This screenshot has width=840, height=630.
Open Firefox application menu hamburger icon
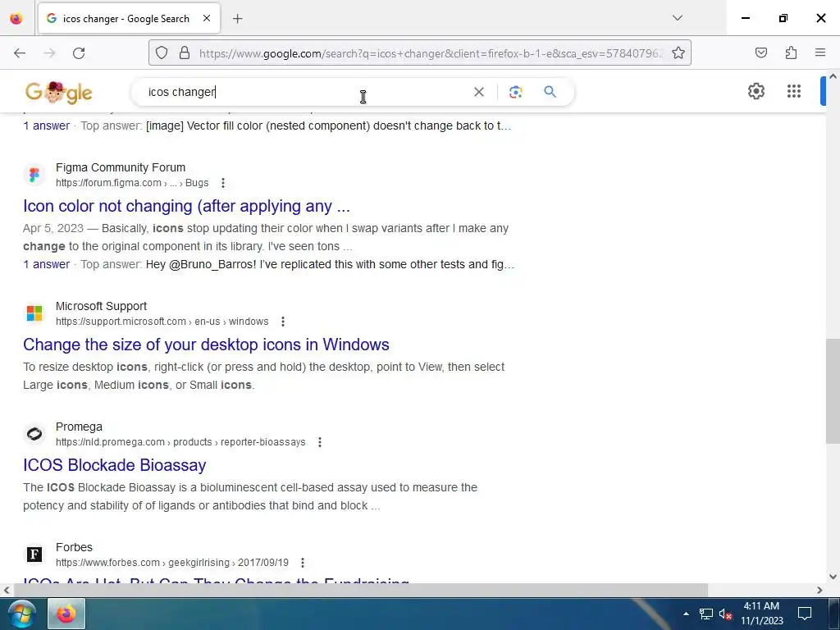pos(820,52)
